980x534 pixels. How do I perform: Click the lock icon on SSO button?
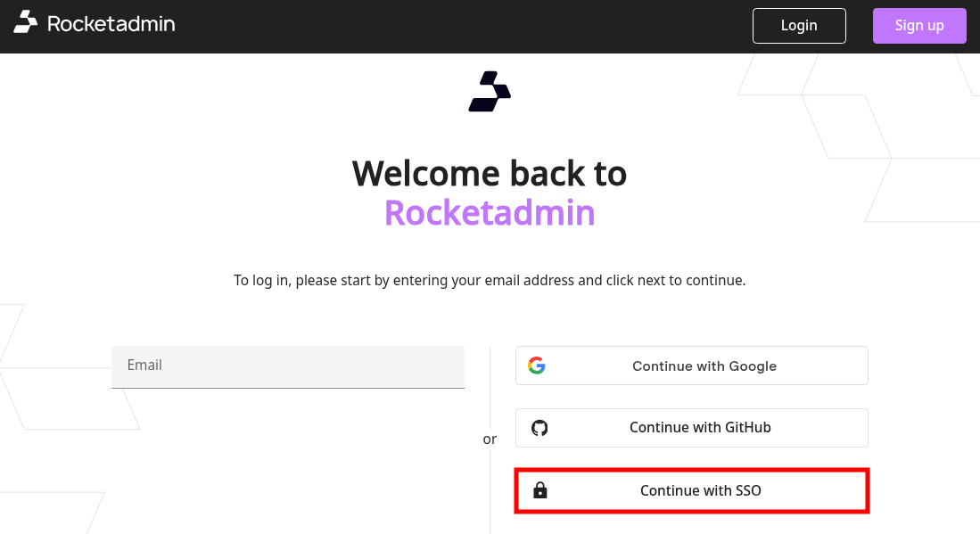(x=540, y=490)
